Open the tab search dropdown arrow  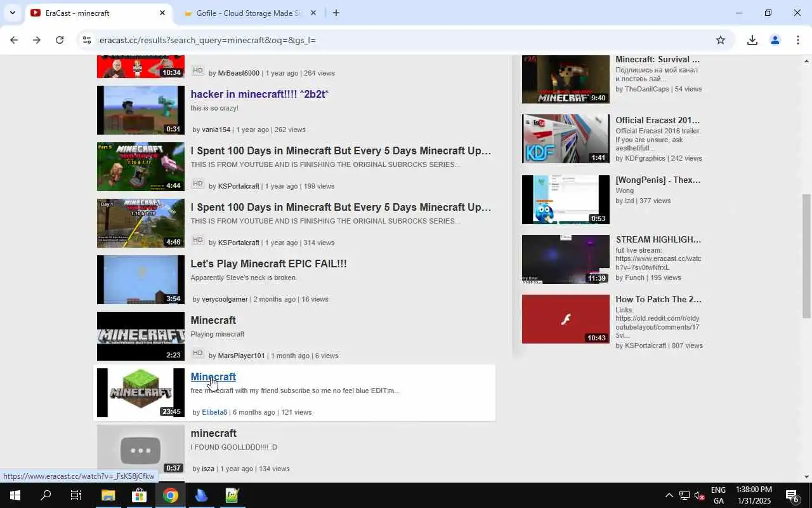click(x=12, y=13)
